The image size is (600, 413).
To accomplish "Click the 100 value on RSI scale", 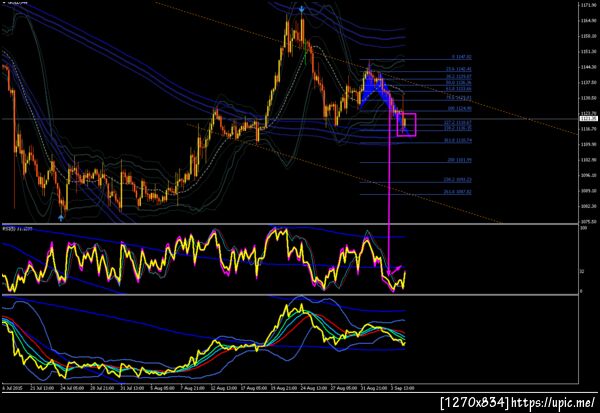I will tap(584, 228).
